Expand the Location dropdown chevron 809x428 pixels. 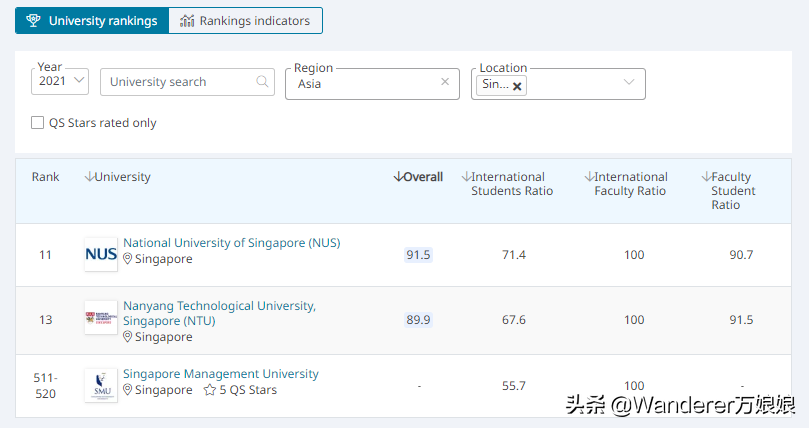[x=629, y=82]
